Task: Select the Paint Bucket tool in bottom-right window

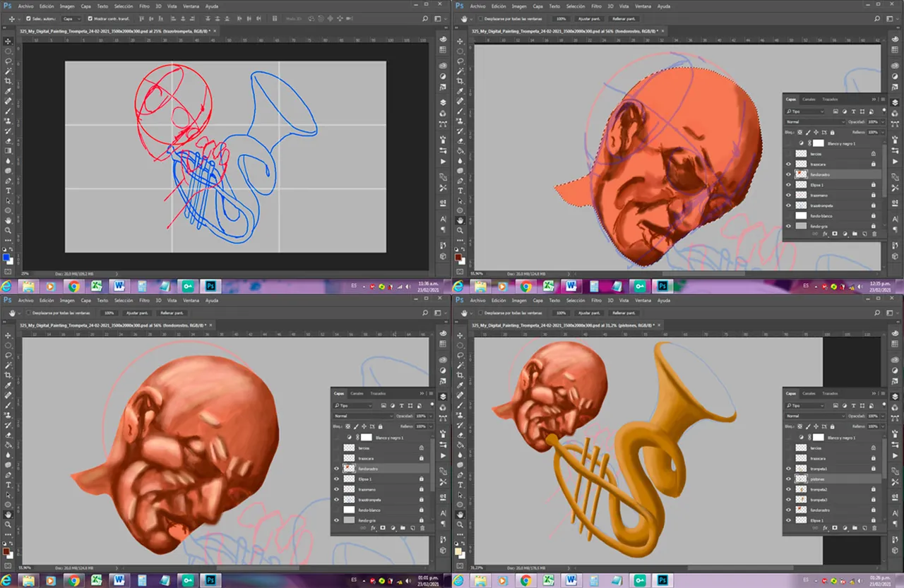Action: coord(460,445)
